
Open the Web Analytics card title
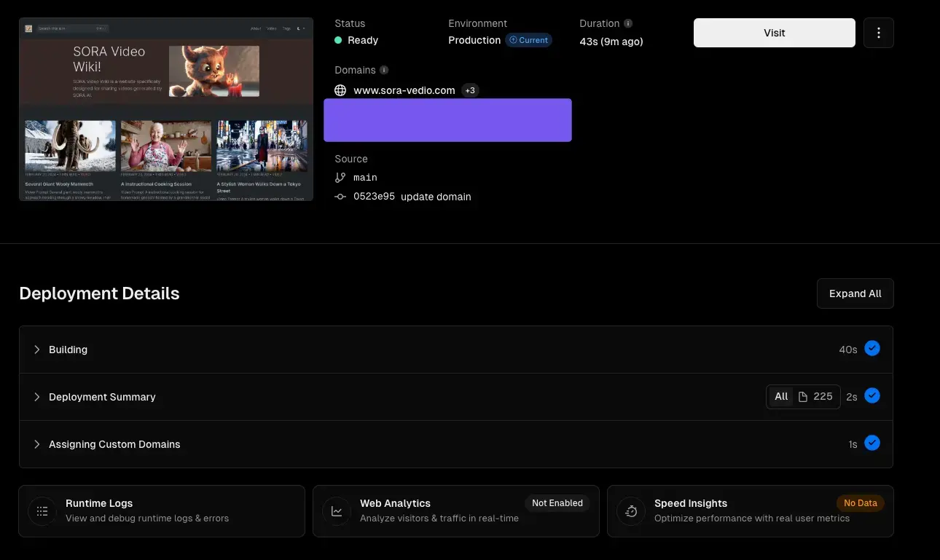click(395, 503)
